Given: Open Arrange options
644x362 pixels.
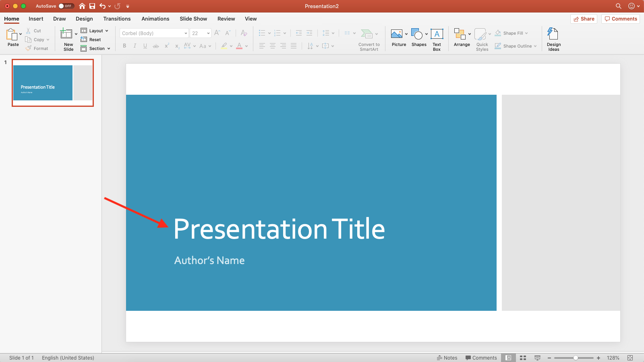Looking at the screenshot, I should tap(460, 34).
